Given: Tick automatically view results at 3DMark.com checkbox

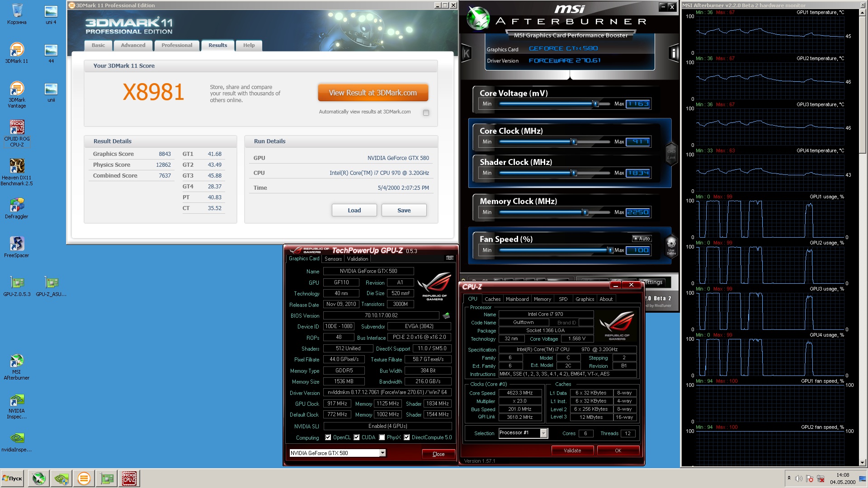Looking at the screenshot, I should coord(426,113).
